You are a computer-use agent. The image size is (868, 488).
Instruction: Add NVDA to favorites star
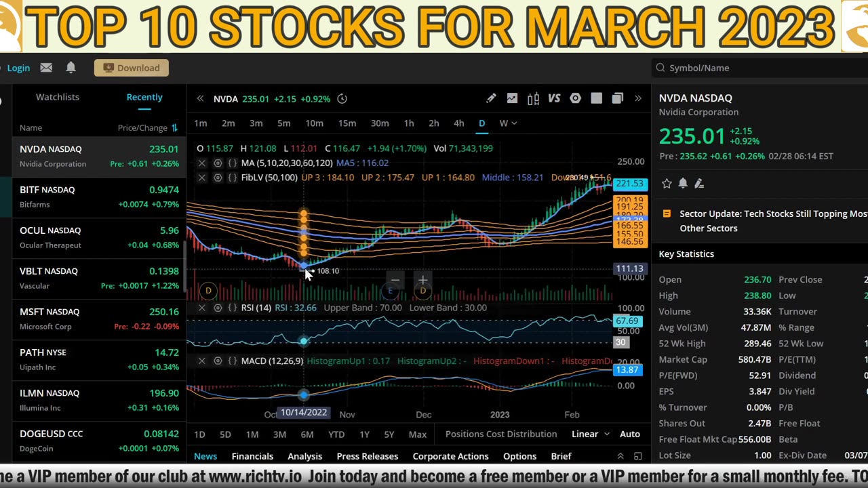click(x=667, y=184)
